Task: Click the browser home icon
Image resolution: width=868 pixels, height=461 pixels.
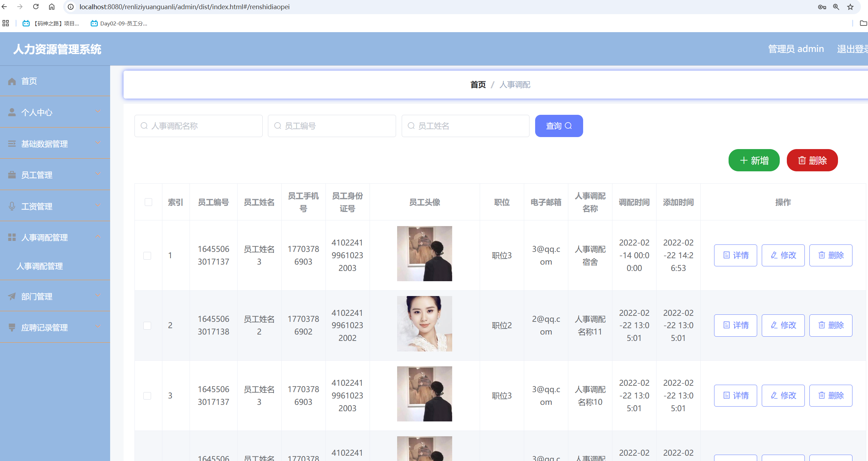Action: 52,7
